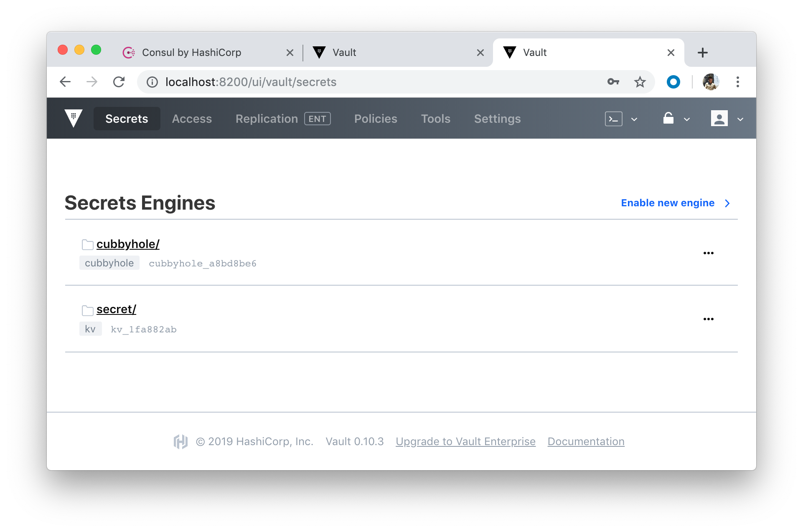Select the Secrets tab in navigation

point(127,118)
